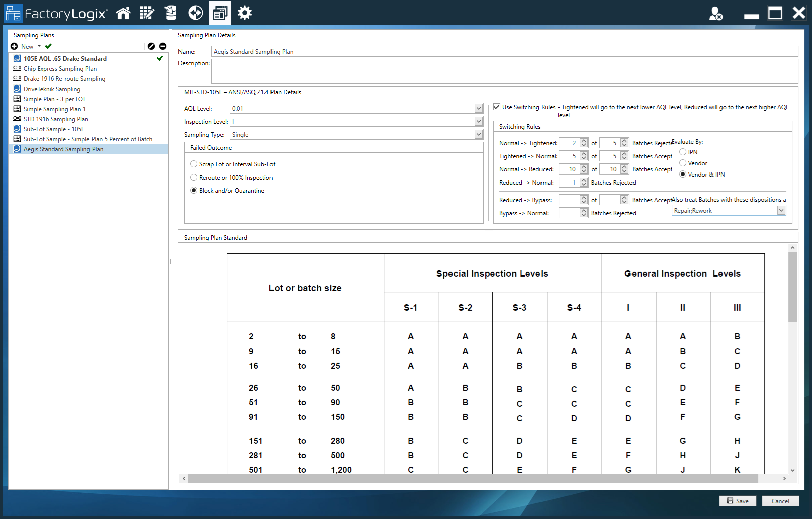The height and width of the screenshot is (519, 812).
Task: Click the Reduced -> Normal spinner
Action: pyautogui.click(x=584, y=182)
